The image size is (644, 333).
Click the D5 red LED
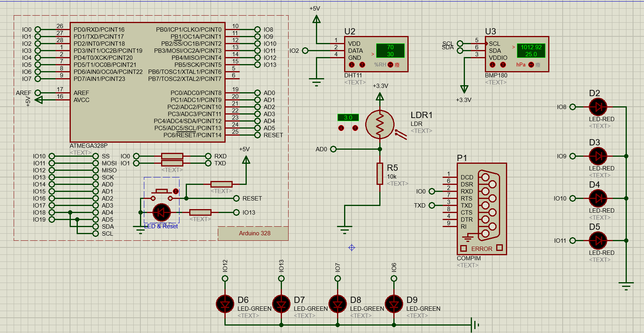point(597,240)
